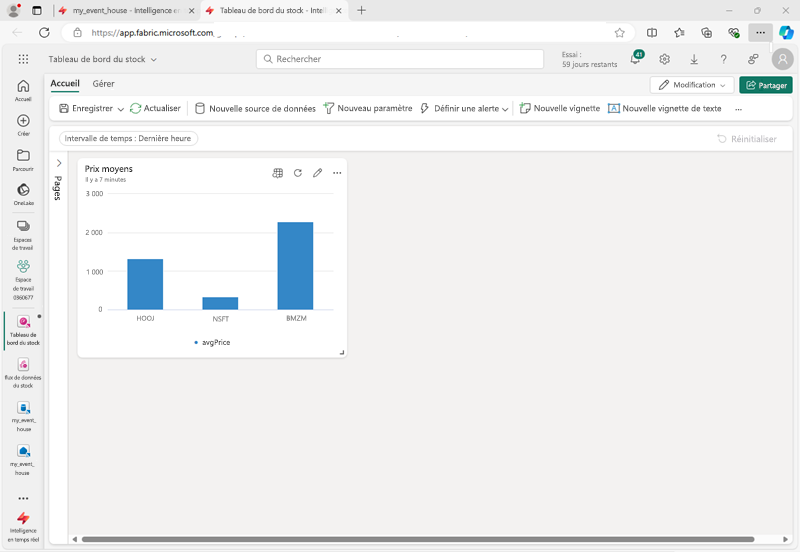Click the horizontal scrollbar at bottom

click(417, 539)
